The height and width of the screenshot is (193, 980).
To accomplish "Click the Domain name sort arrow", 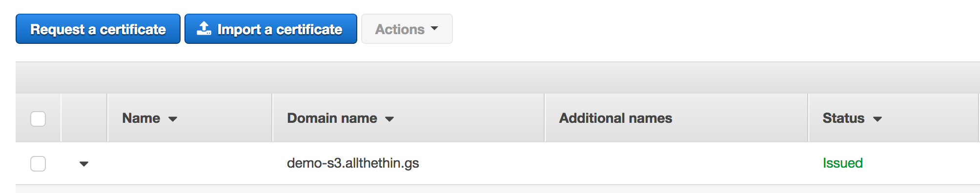I will click(x=389, y=119).
